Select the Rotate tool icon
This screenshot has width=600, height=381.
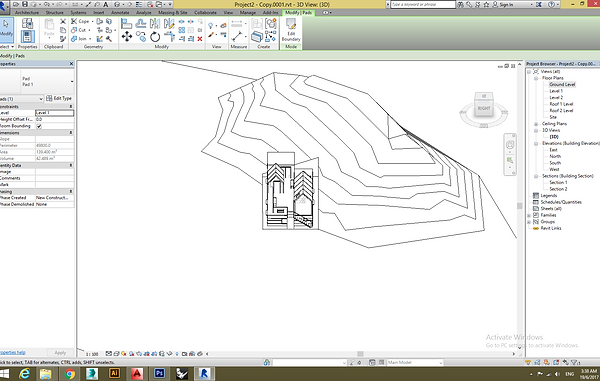tap(155, 37)
